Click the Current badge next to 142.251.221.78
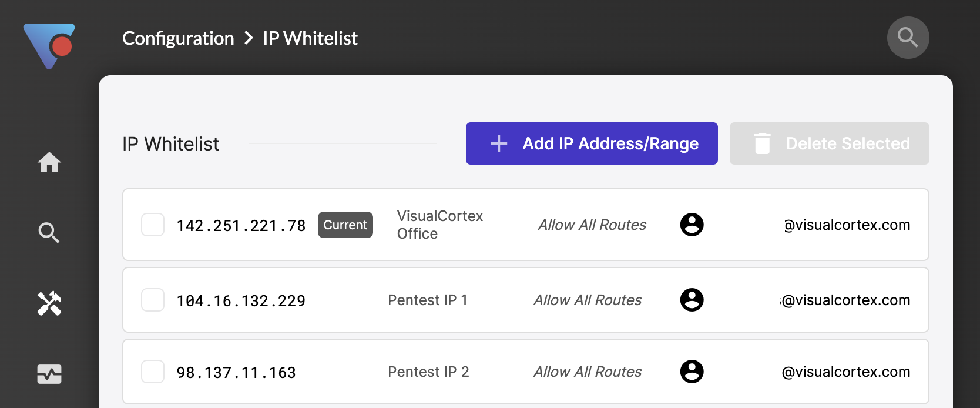This screenshot has width=980, height=408. (345, 225)
